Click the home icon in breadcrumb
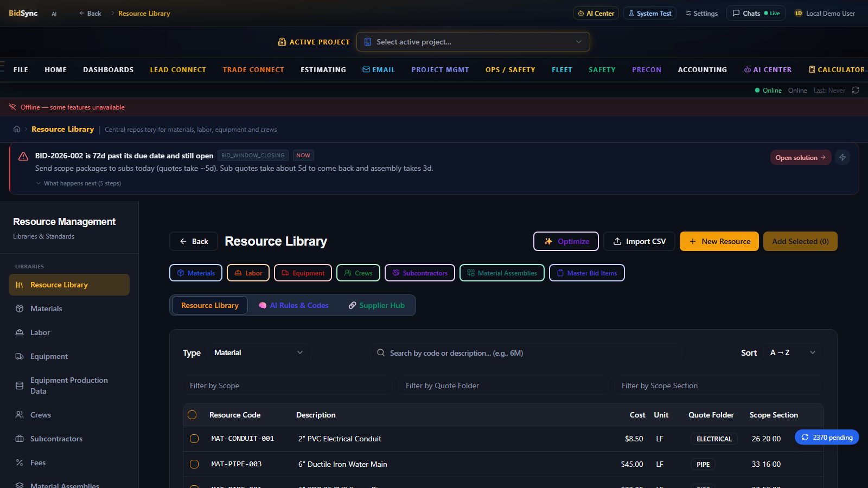This screenshot has width=868, height=488. (x=17, y=129)
